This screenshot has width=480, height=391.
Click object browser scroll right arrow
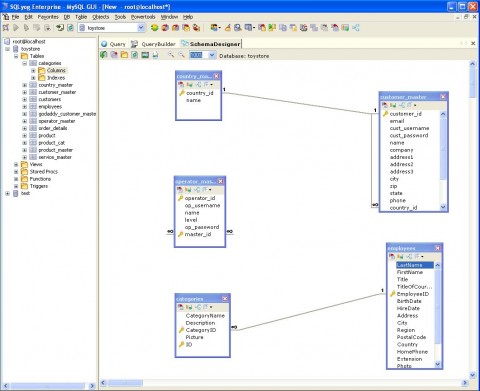click(92, 386)
